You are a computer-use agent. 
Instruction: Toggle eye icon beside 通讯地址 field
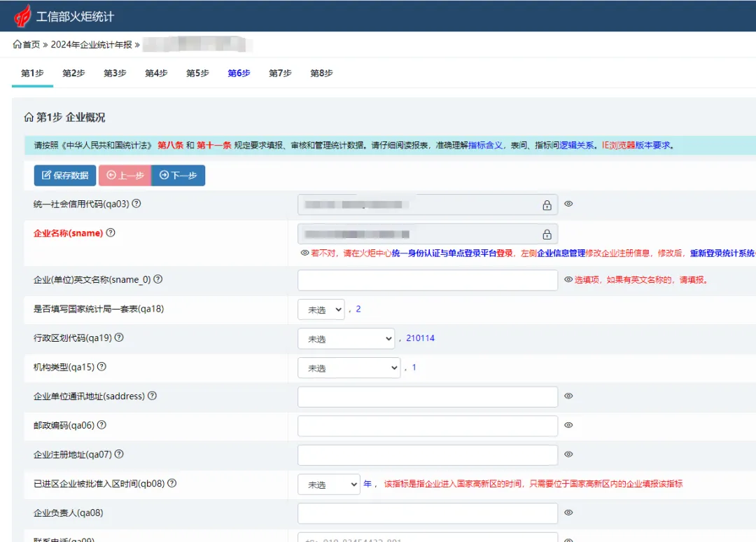coord(569,396)
